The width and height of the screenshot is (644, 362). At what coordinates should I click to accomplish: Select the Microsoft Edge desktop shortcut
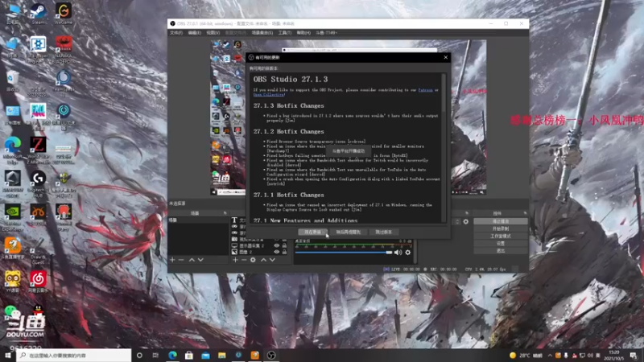tap(13, 150)
